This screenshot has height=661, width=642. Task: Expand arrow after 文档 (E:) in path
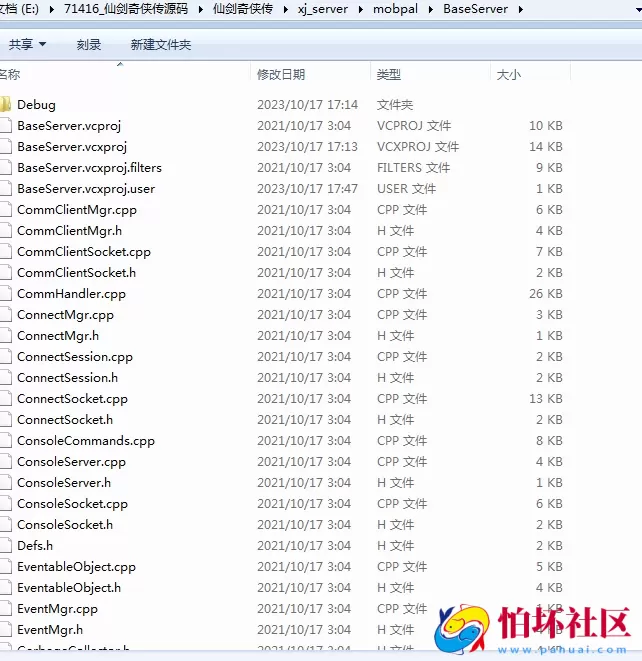click(52, 9)
